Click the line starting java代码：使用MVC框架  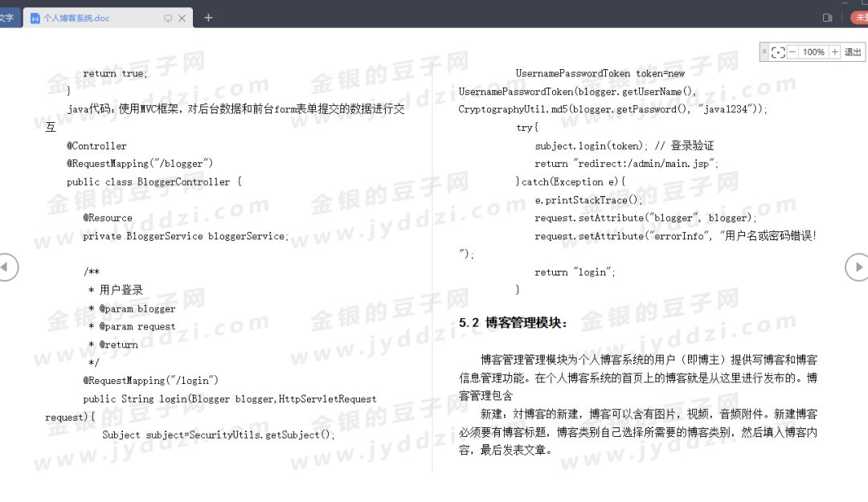pos(225,117)
